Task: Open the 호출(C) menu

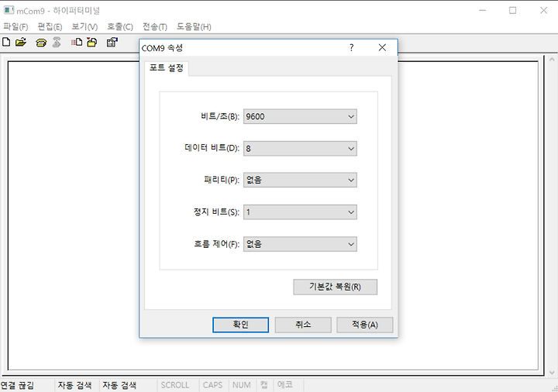Action: click(120, 26)
